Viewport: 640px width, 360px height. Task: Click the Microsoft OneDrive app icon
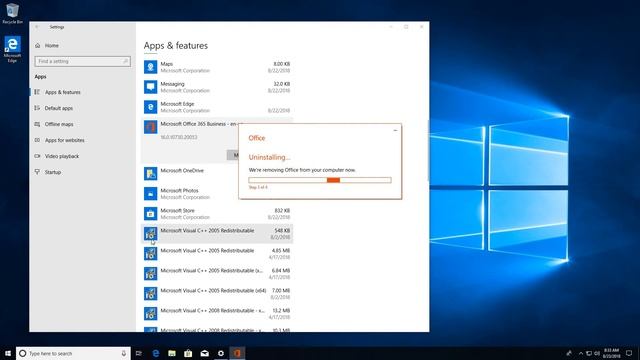click(x=150, y=173)
